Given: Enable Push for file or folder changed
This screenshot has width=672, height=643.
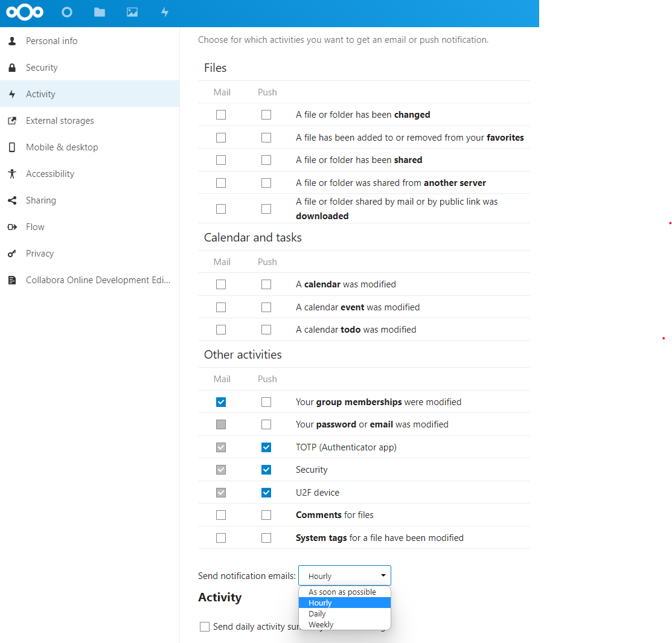Looking at the screenshot, I should click(266, 115).
